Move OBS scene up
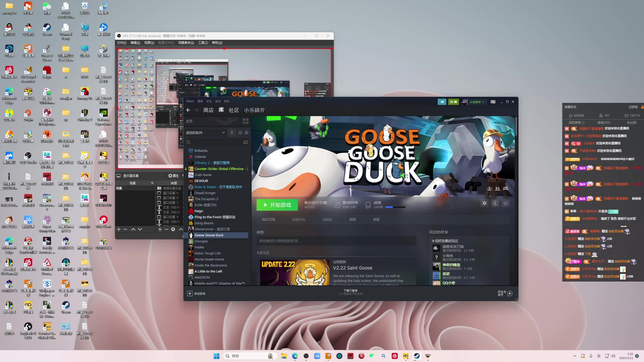The image size is (644, 362). [x=133, y=229]
